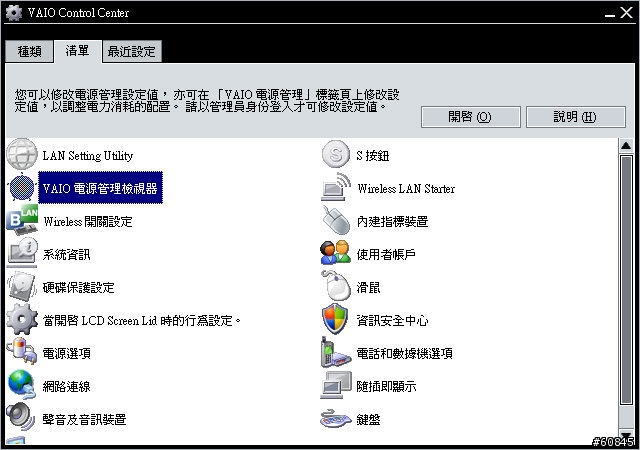Select 當開啟 LCD Screen Lid 時的行為設定 label
Viewport: 640px width, 450px height.
(x=142, y=321)
